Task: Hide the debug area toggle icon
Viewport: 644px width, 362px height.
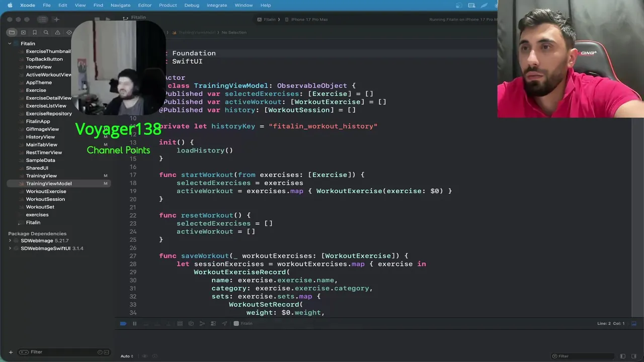Action: click(x=634, y=324)
